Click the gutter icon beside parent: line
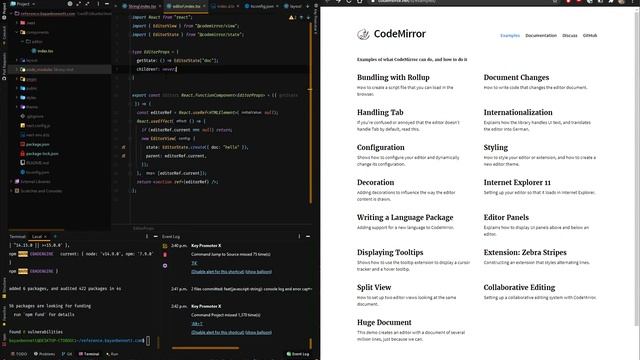 pos(123,156)
